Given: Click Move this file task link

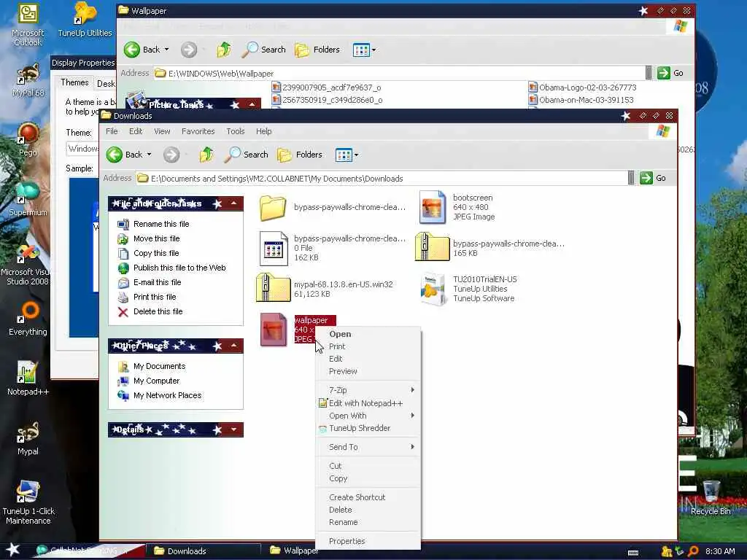Looking at the screenshot, I should [x=156, y=238].
